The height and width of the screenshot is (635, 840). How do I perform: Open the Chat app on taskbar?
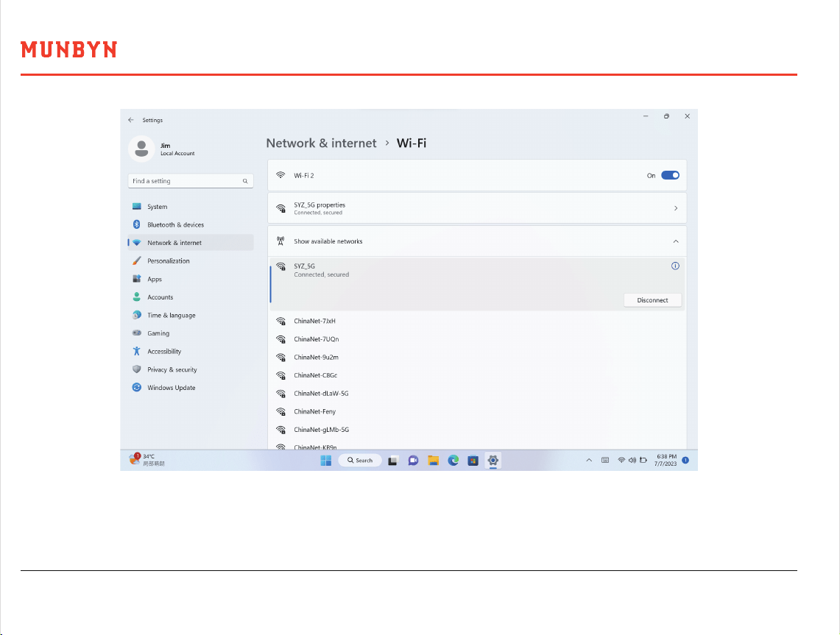413,461
